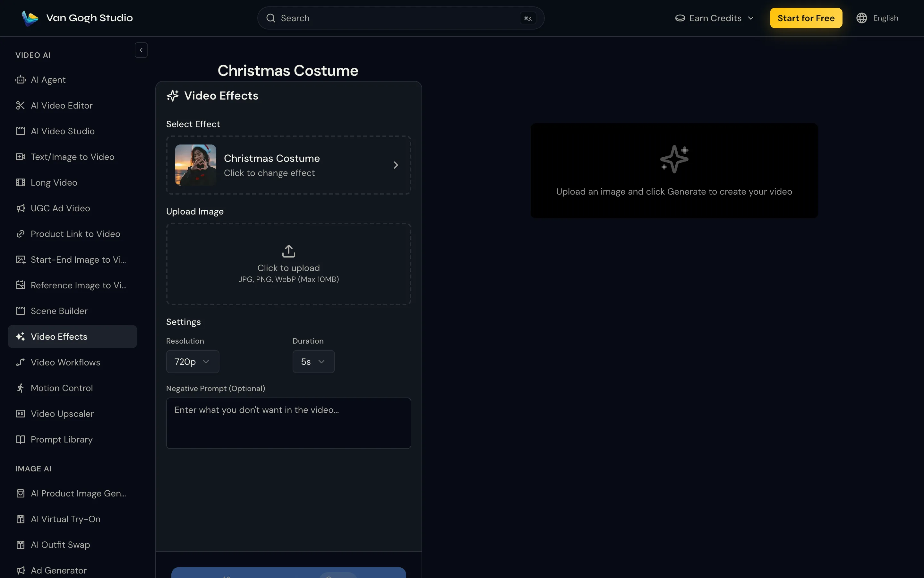Click the Video Upscaler HD icon
The image size is (924, 578).
[20, 414]
